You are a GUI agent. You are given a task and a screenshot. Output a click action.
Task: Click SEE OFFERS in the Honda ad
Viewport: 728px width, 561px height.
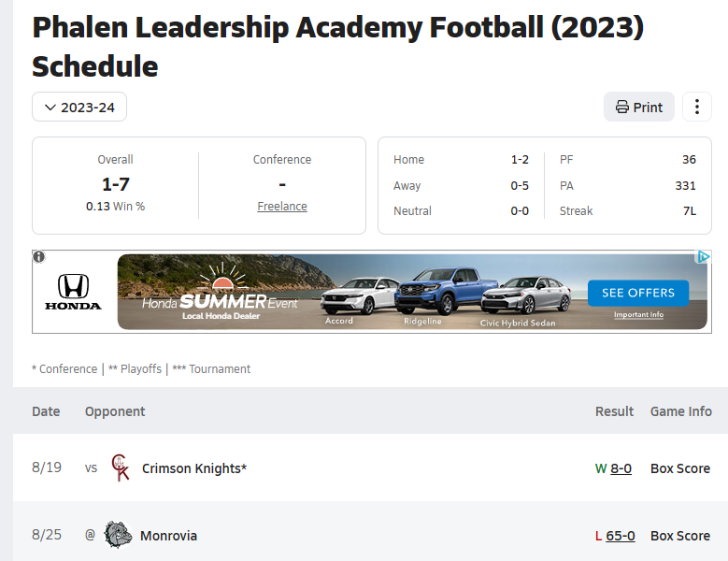click(638, 293)
